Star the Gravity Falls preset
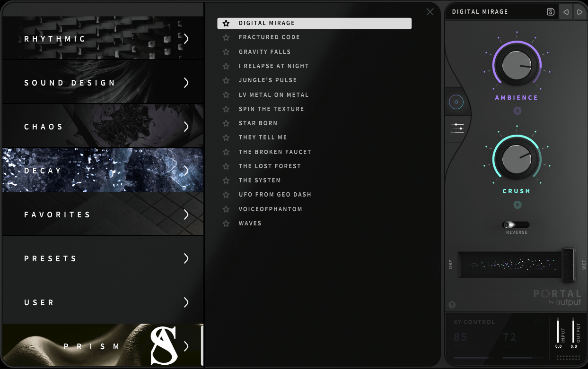The height and width of the screenshot is (369, 588). [226, 52]
